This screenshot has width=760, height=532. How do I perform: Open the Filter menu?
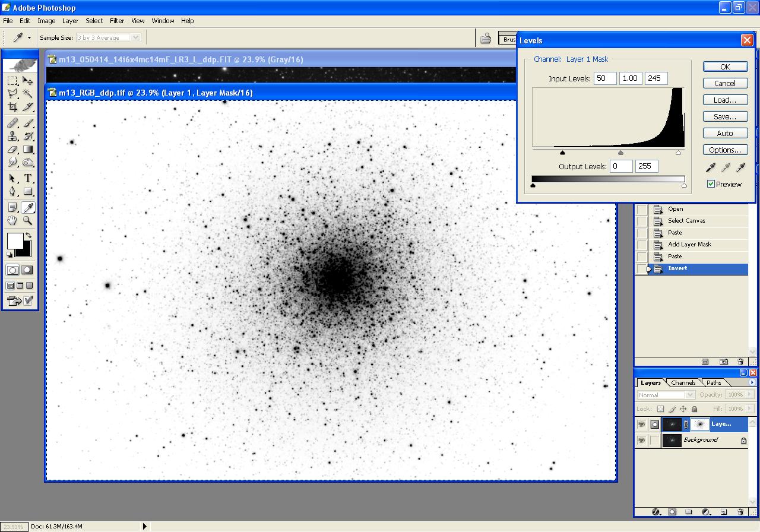[117, 21]
